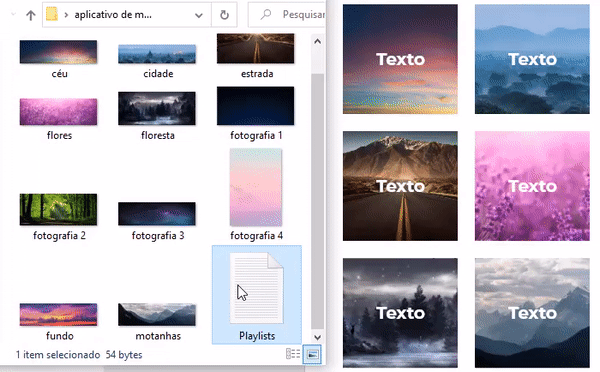Screen dimensions: 600x372
Task: Click the cloudy mountains Texto card
Action: 532,313
